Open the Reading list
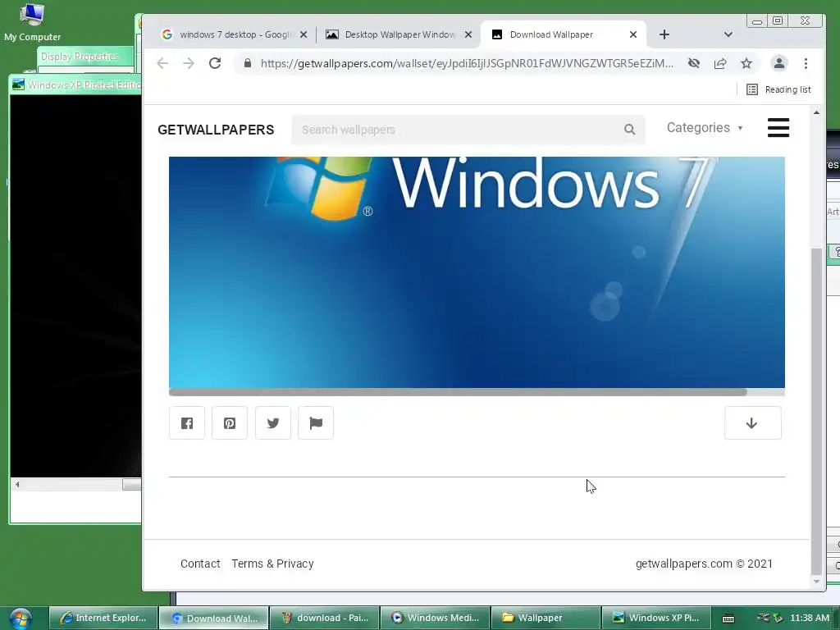 click(x=778, y=89)
